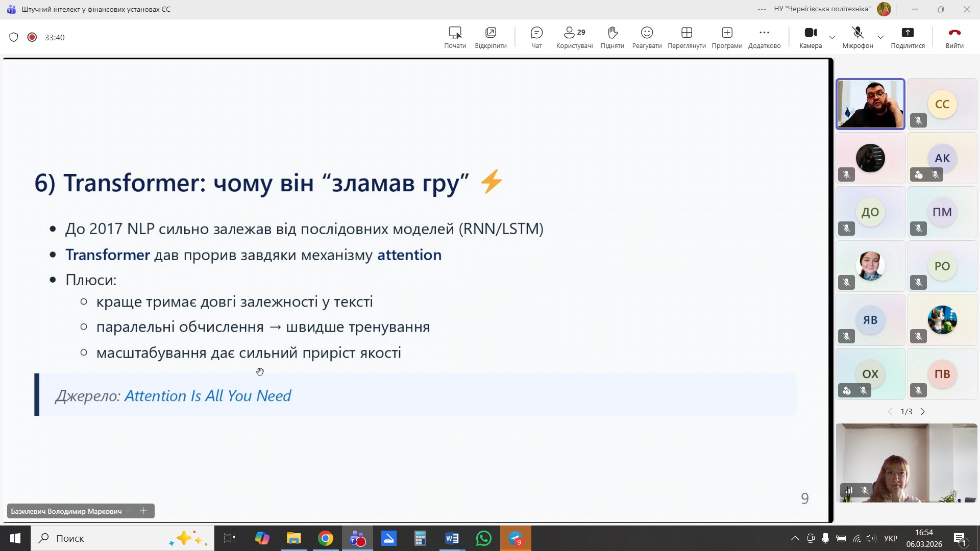Click plus zoom control beside presenter name
The width and height of the screenshot is (980, 551).
(x=143, y=511)
